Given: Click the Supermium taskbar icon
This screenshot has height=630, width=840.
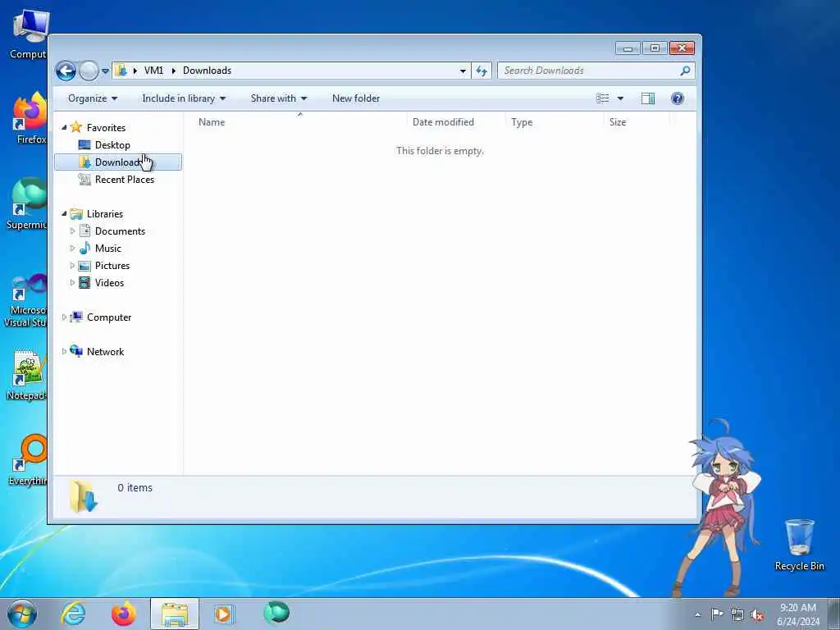Looking at the screenshot, I should coord(276,613).
